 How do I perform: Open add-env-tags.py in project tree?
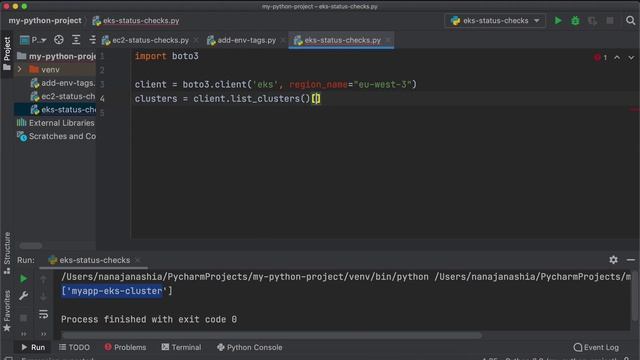(x=62, y=83)
